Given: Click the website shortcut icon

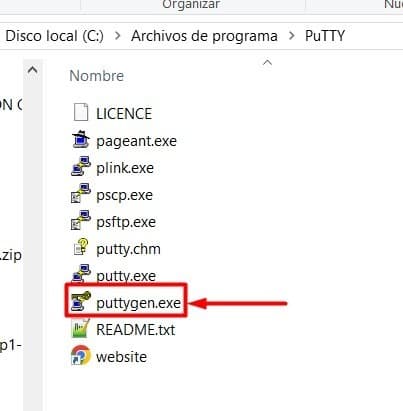Looking at the screenshot, I should (81, 355).
